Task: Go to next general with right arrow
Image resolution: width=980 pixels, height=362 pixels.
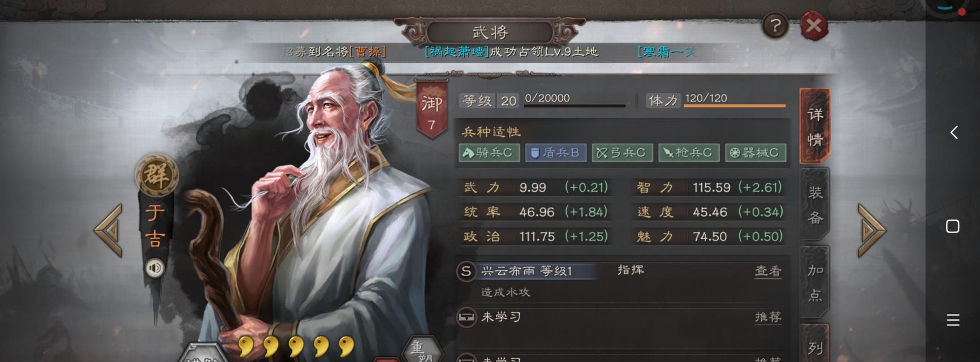Action: tap(871, 230)
